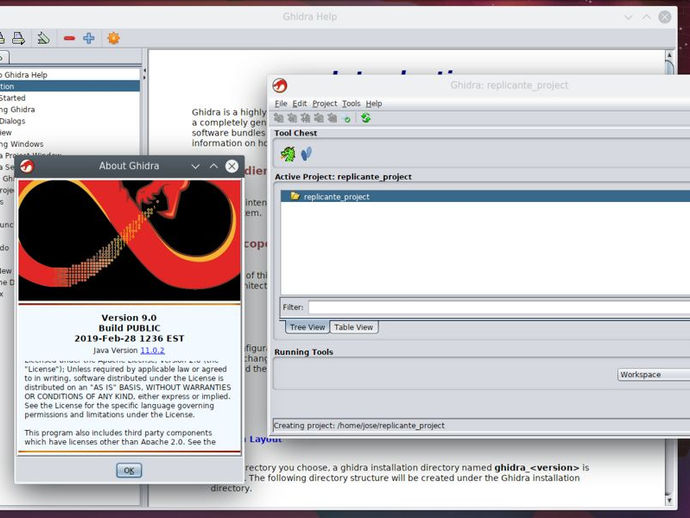Click the Ghidra infinity splash image
The image size is (690, 518).
click(129, 240)
